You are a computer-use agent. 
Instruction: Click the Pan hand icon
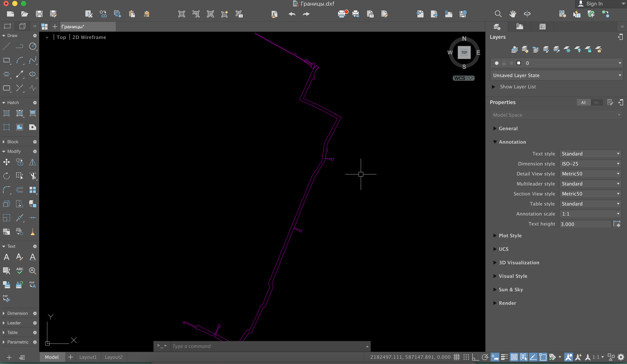pyautogui.click(x=513, y=14)
